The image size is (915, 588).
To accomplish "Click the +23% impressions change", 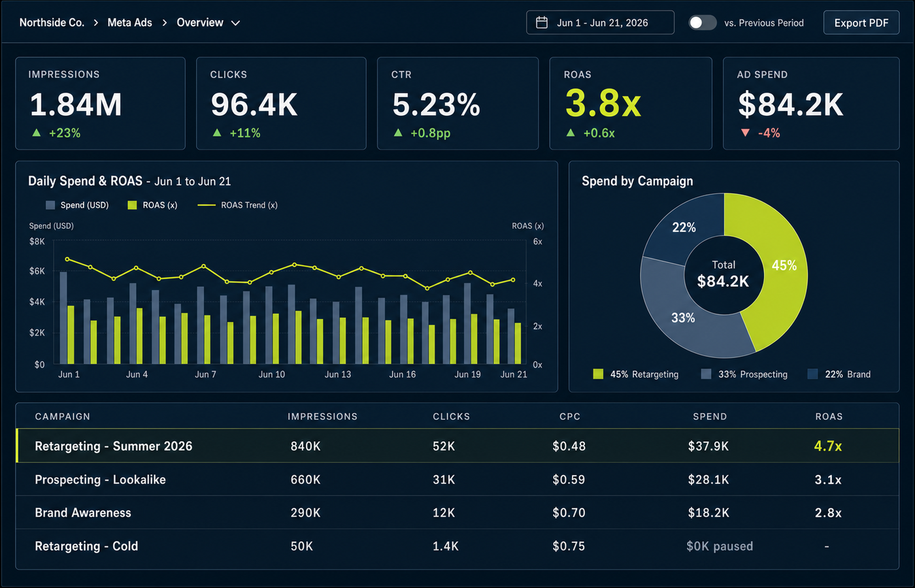I will (65, 133).
